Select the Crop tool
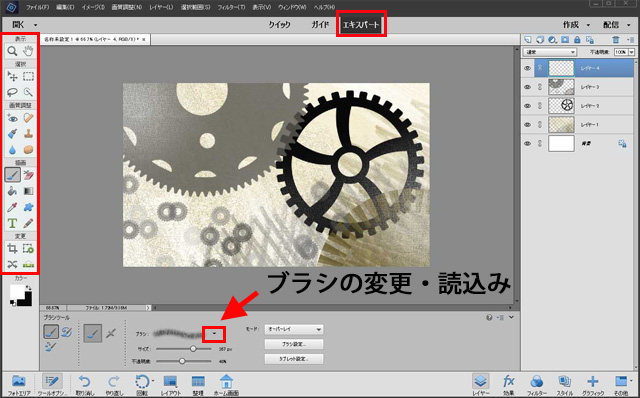Image resolution: width=640 pixels, height=398 pixels. point(12,248)
